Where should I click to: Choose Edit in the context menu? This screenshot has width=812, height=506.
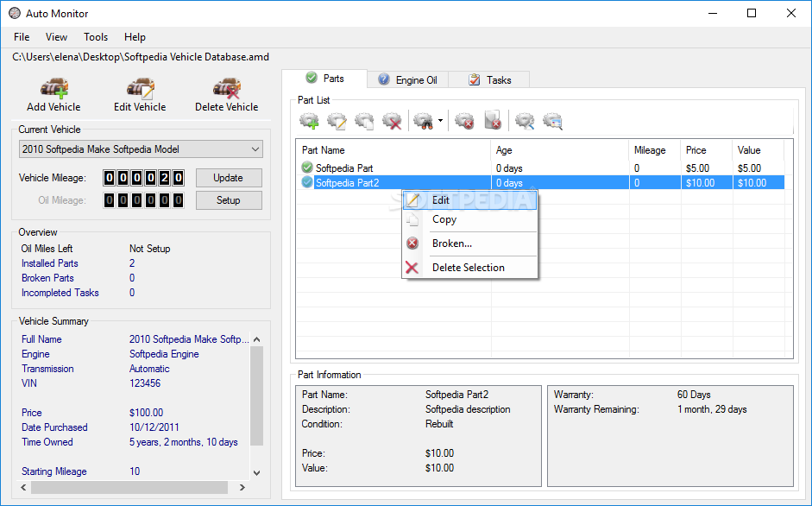point(469,200)
